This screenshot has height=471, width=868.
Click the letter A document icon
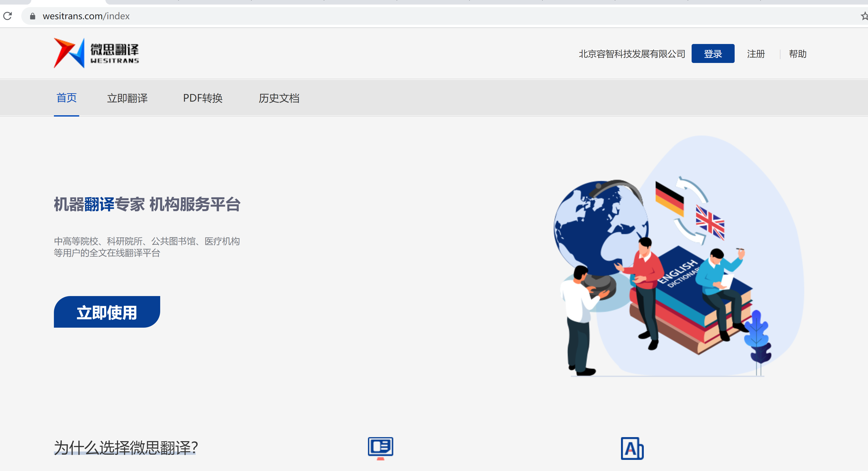click(632, 448)
